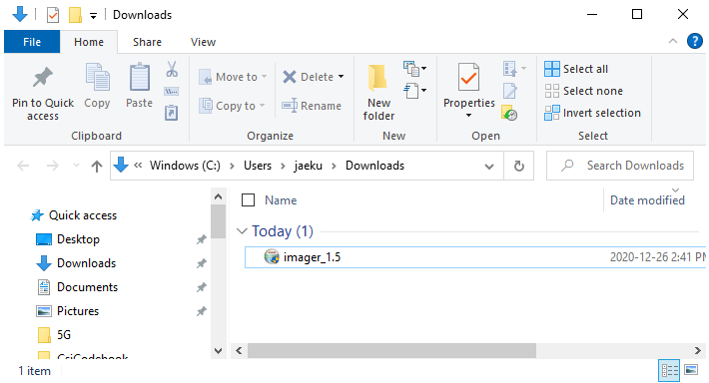Screen dimensions: 709x383
Task: Open the Properties checkmark icon
Action: [468, 77]
